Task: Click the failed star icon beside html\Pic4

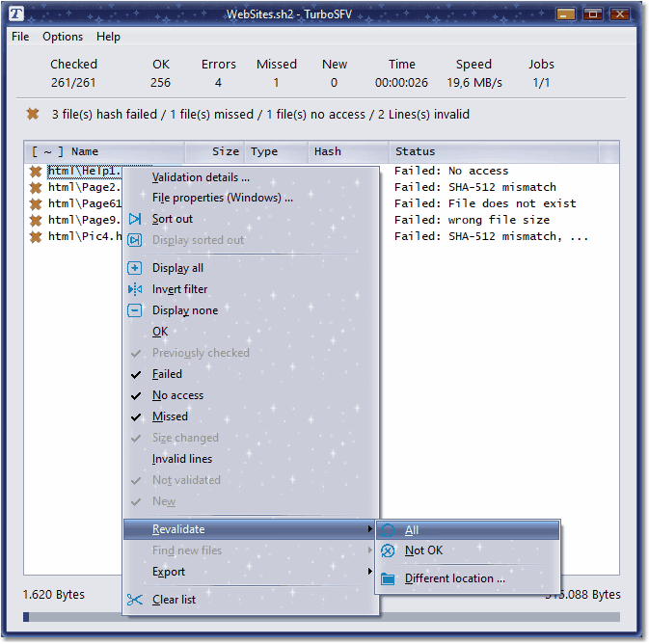Action: [36, 237]
